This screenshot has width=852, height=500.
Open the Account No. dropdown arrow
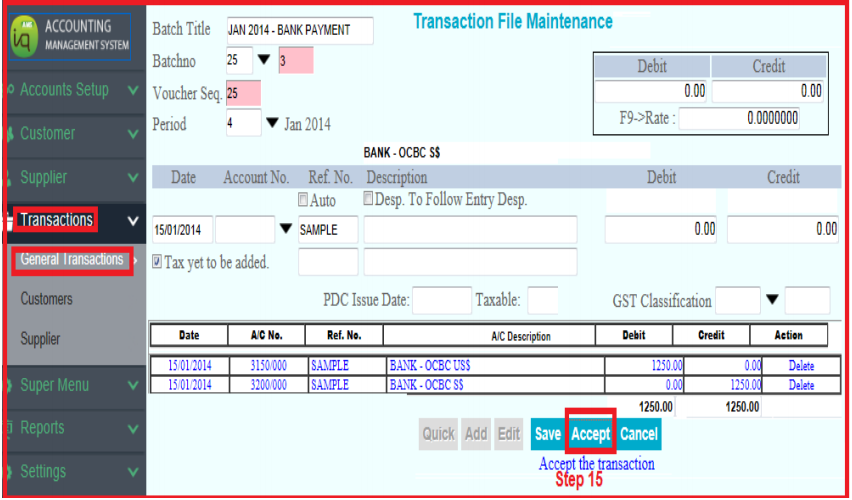(287, 229)
